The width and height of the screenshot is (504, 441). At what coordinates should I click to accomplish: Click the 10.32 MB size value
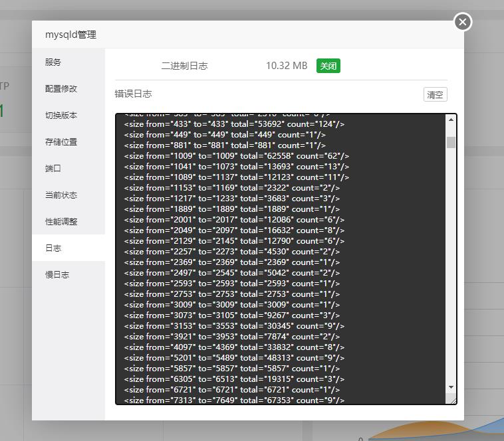(287, 66)
